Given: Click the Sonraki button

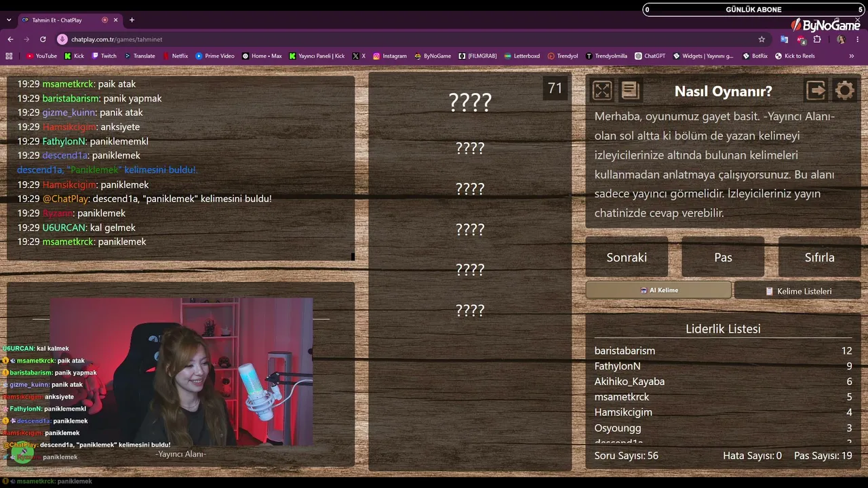Looking at the screenshot, I should [627, 258].
